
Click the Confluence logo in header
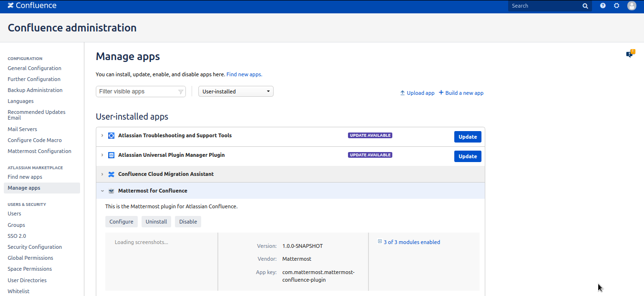[x=32, y=6]
